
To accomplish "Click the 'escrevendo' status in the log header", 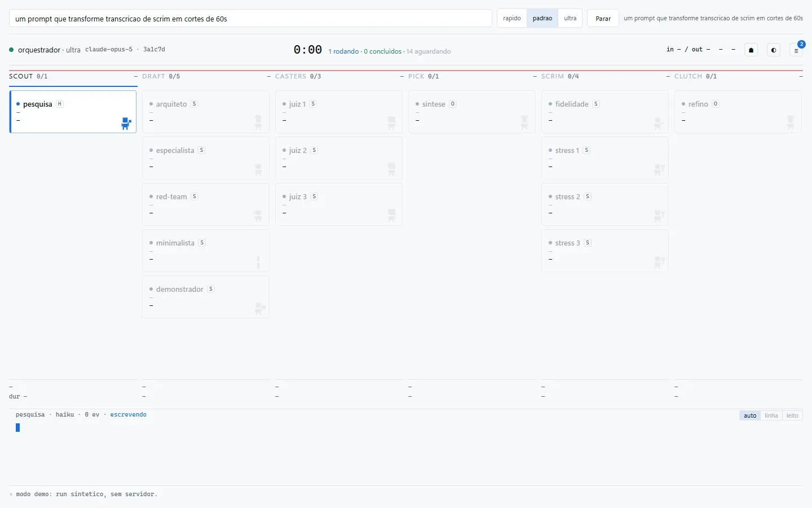I will [128, 415].
